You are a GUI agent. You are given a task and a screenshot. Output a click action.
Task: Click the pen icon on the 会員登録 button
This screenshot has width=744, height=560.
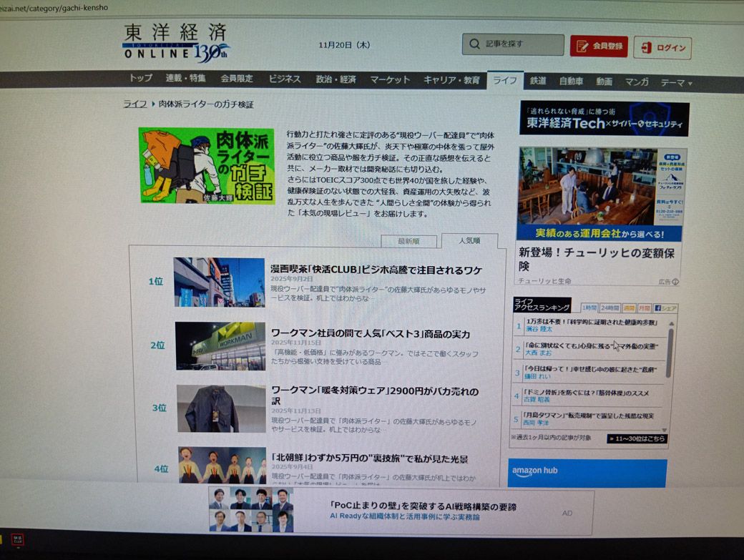[x=581, y=45]
